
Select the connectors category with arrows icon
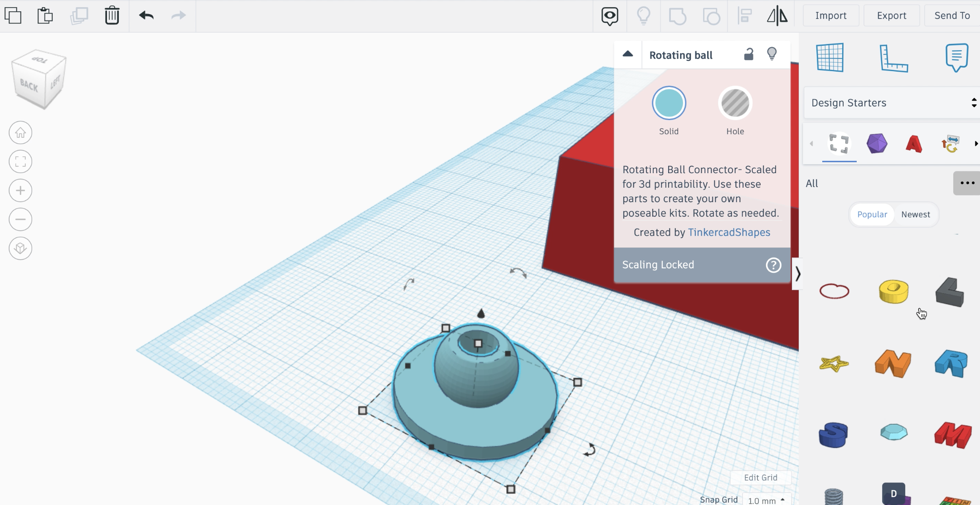pyautogui.click(x=950, y=144)
